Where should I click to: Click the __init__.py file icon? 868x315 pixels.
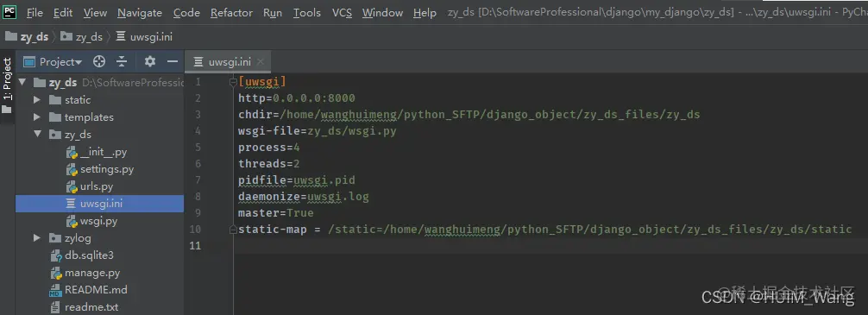pos(72,152)
